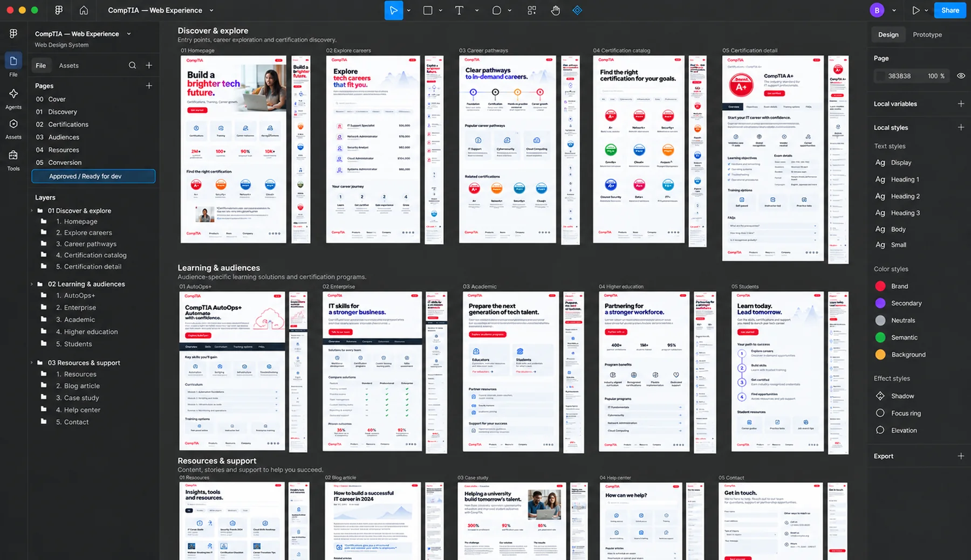Add a local style with plus

961,127
